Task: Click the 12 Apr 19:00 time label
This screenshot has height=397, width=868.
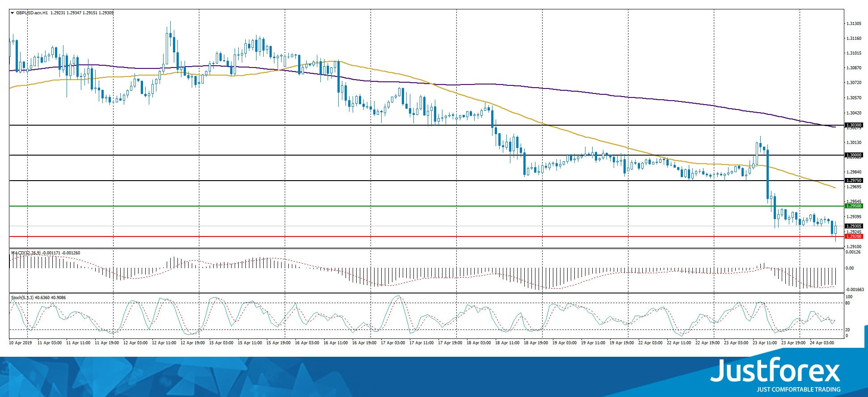Action: point(193,343)
